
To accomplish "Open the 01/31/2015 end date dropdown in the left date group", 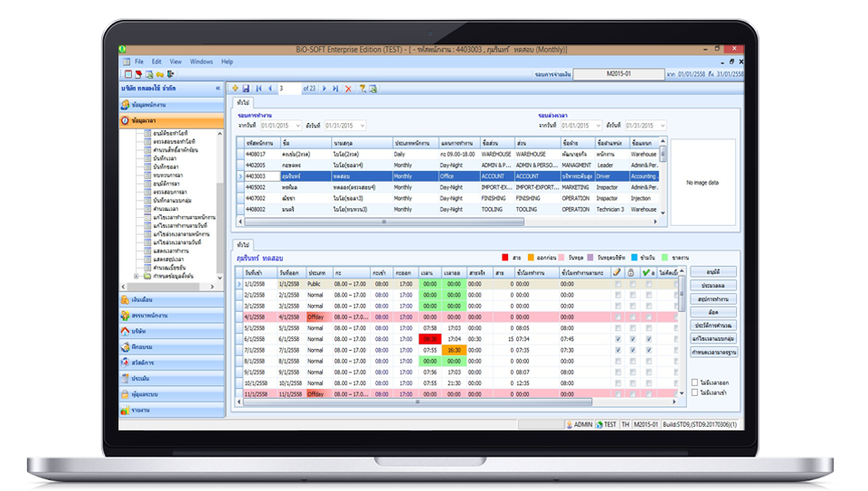I will click(362, 126).
